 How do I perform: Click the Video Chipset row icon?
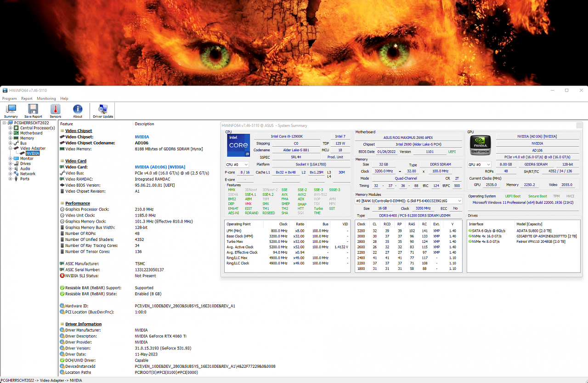[62, 137]
